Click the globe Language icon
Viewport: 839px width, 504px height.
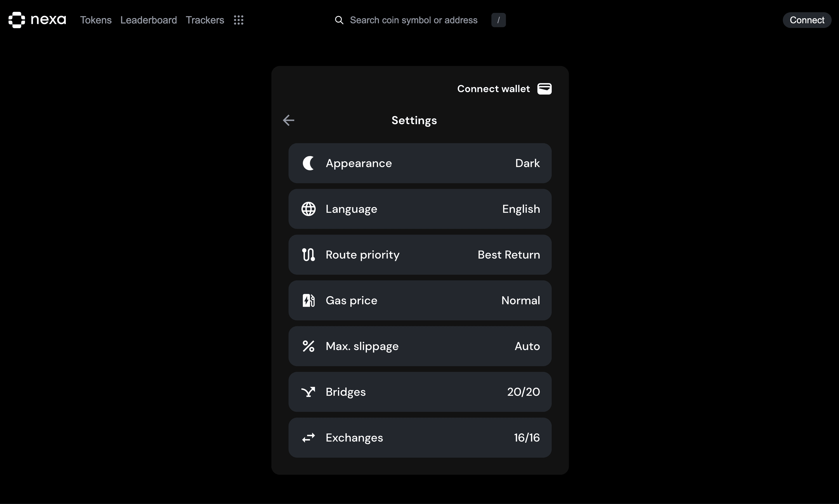tap(309, 209)
